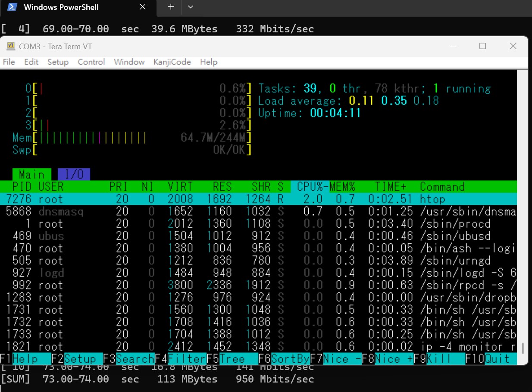Maximize the Tera Term window

point(482,46)
